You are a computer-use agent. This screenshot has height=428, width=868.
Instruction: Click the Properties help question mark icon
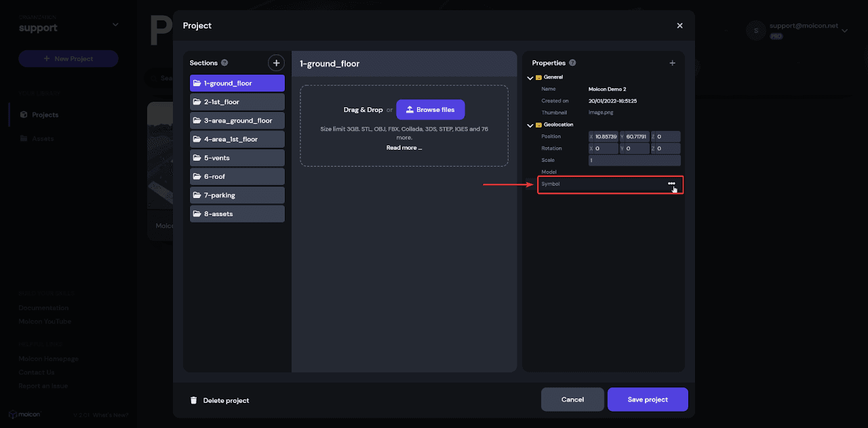572,63
